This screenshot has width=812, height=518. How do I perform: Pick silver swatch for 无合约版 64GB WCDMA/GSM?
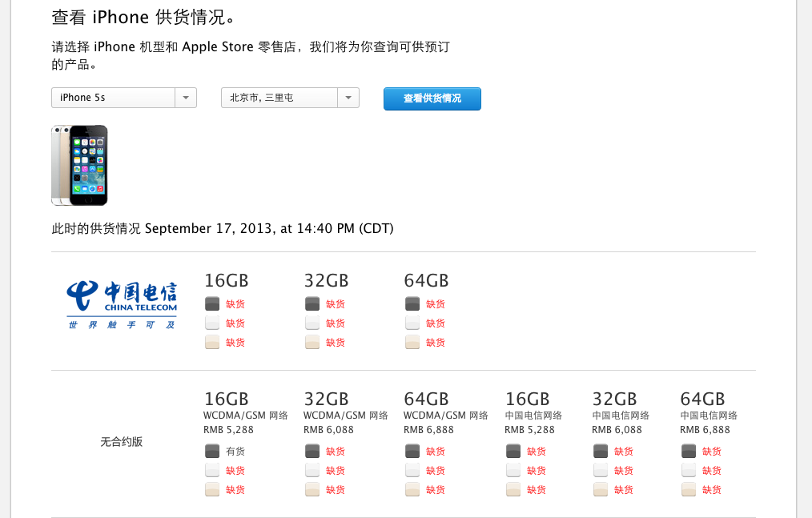412,470
